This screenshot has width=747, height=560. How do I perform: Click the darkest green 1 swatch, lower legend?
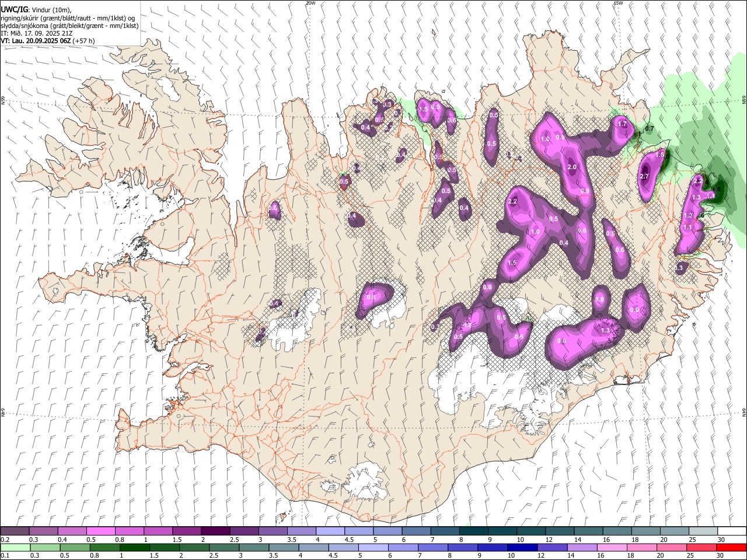click(134, 547)
